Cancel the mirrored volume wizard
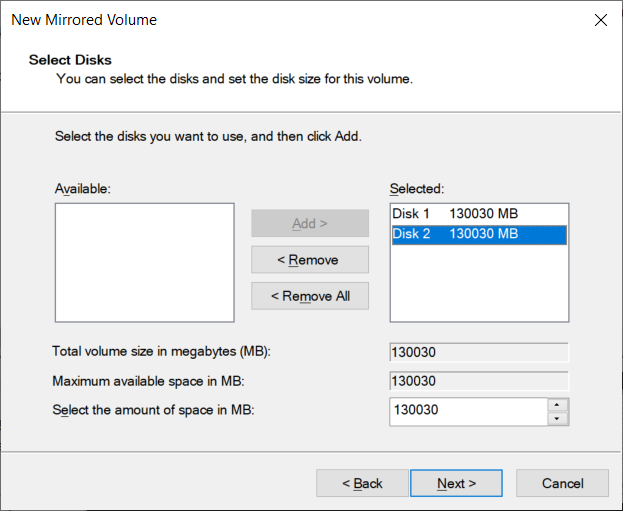The image size is (623, 511). (562, 483)
